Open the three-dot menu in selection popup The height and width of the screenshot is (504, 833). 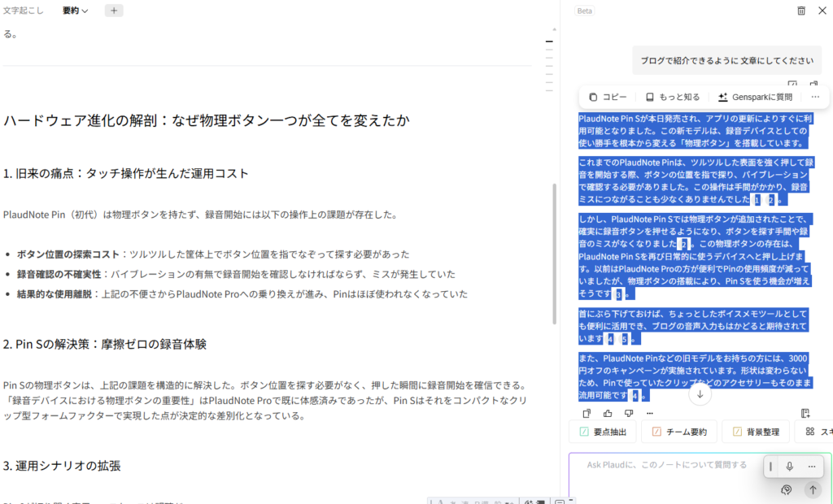(815, 97)
